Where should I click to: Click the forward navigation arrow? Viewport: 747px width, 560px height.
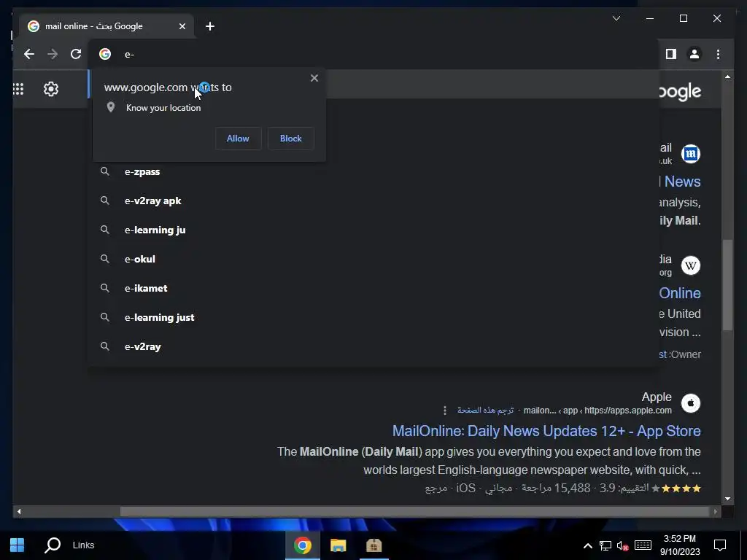click(53, 54)
